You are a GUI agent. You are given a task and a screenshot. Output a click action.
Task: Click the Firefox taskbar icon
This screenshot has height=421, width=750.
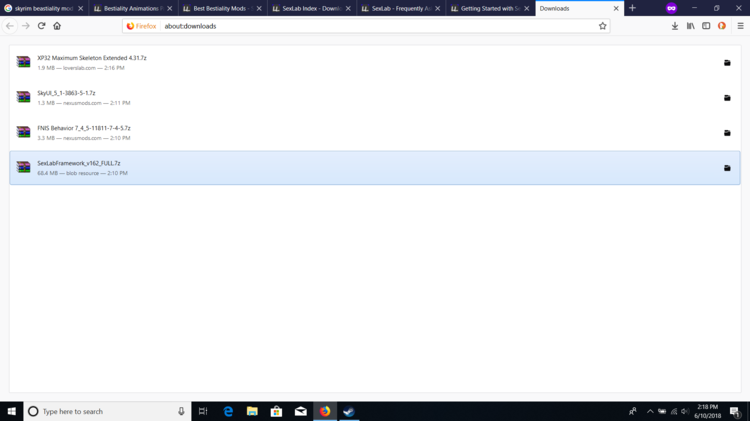coord(325,411)
